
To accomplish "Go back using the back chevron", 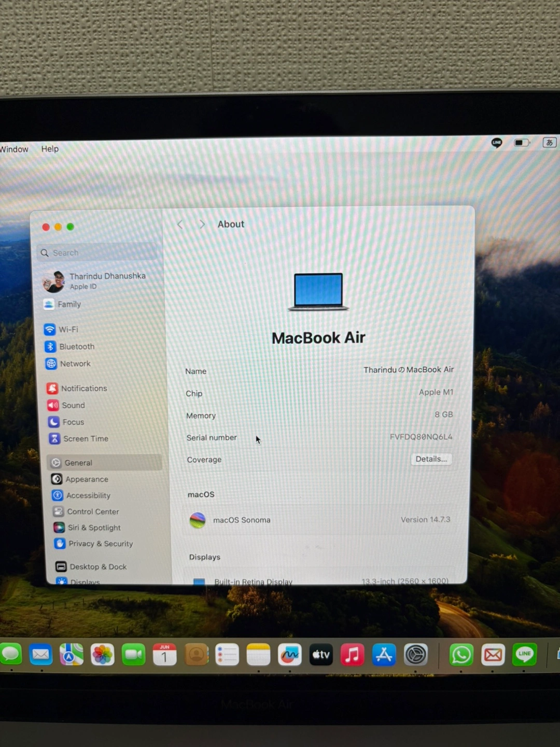I will pos(180,224).
